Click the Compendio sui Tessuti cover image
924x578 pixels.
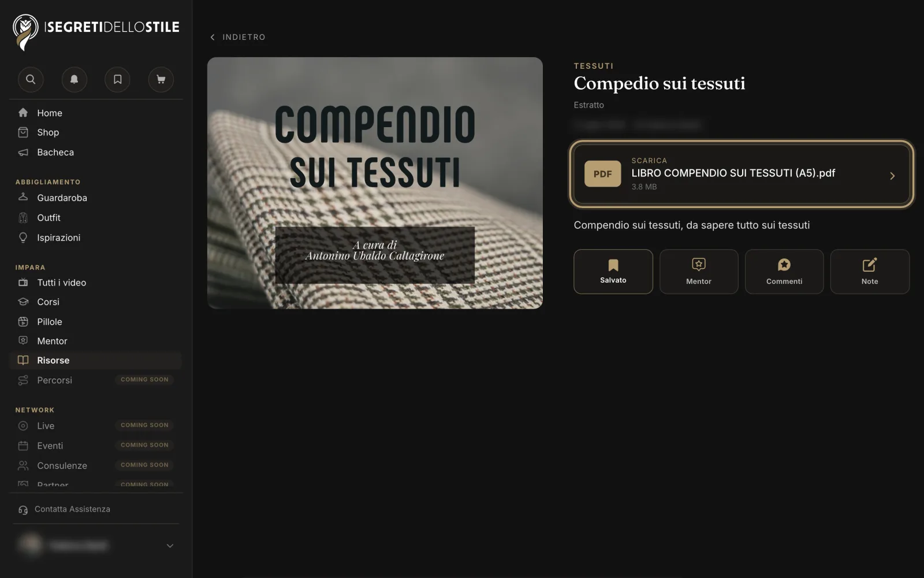coord(375,183)
